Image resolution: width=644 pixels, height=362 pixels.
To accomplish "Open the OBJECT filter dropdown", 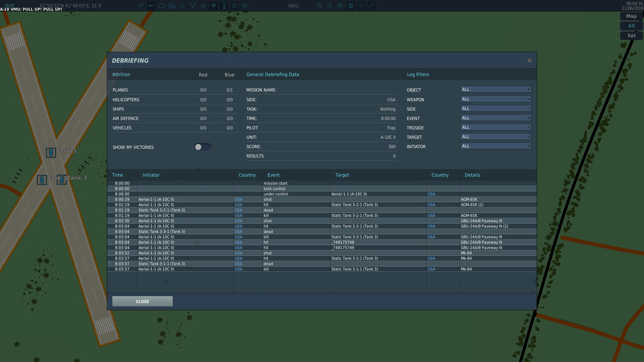I will coord(495,89).
